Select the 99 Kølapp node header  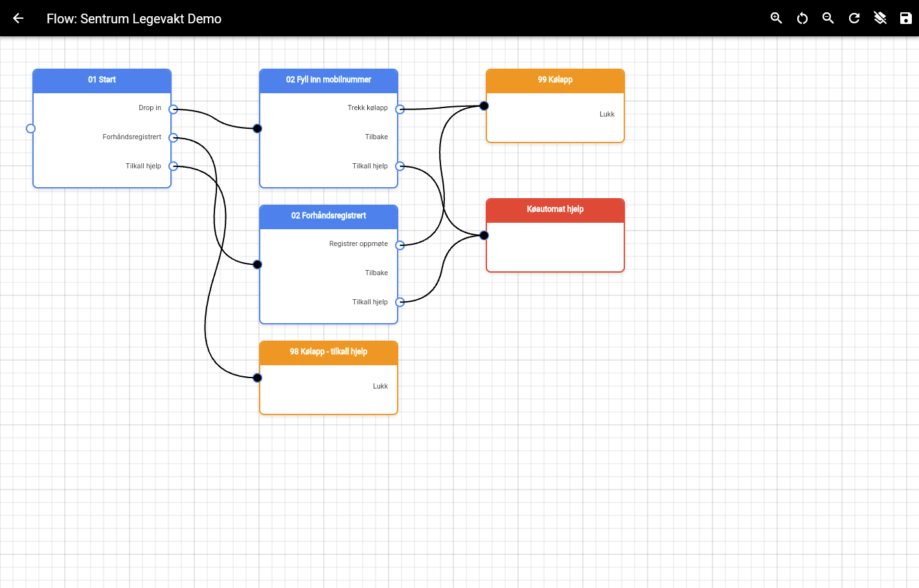555,80
